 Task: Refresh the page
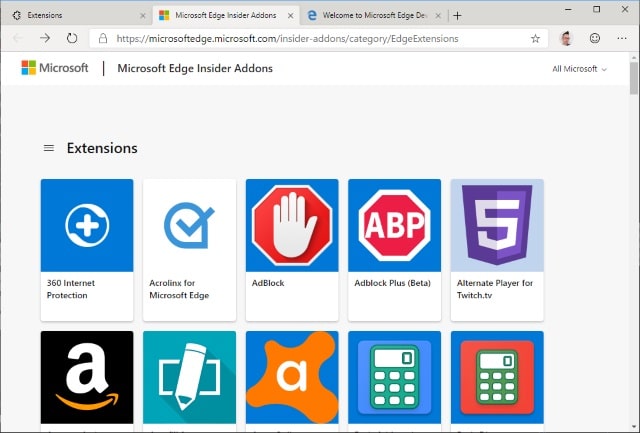pyautogui.click(x=72, y=38)
